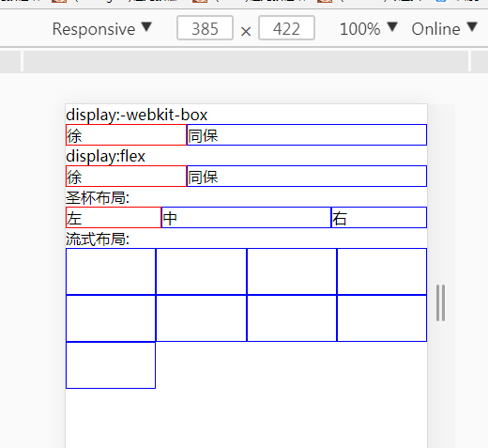The image size is (488, 448).
Task: Click the device width ruler bar
Action: (x=246, y=61)
